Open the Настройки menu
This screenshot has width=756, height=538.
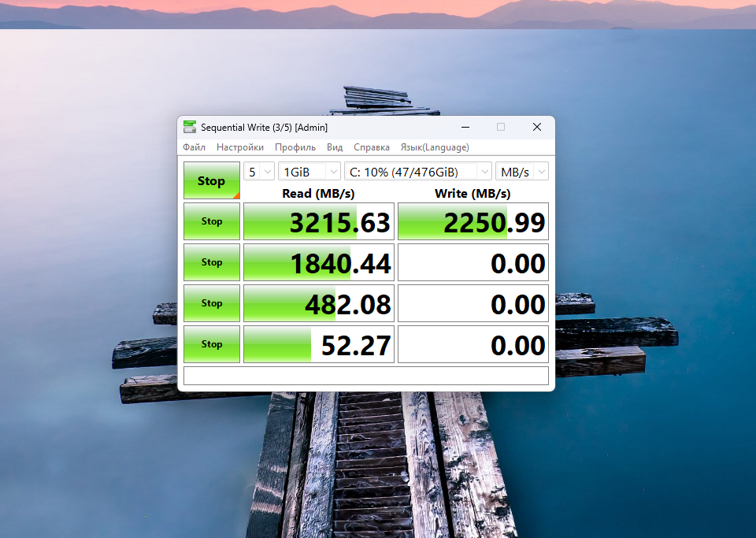click(240, 147)
